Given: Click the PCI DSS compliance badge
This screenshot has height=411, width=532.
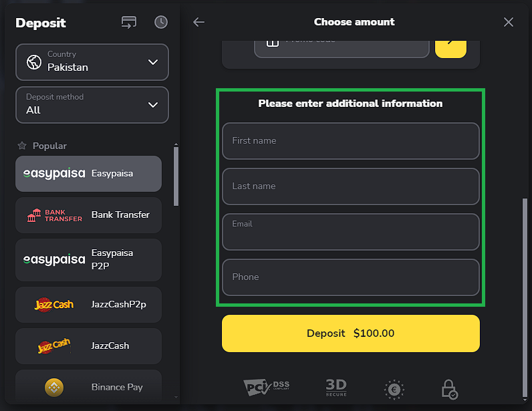Looking at the screenshot, I should (266, 388).
